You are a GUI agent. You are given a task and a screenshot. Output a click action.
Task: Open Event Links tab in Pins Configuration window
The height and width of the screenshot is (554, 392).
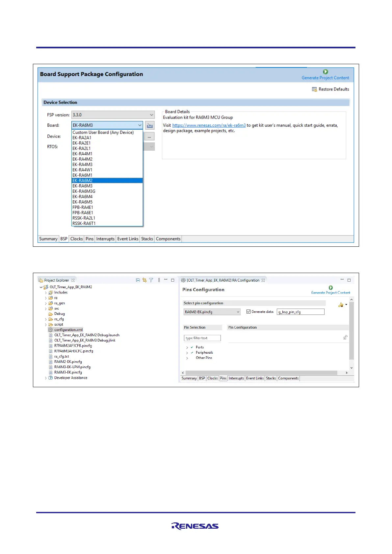point(255,378)
